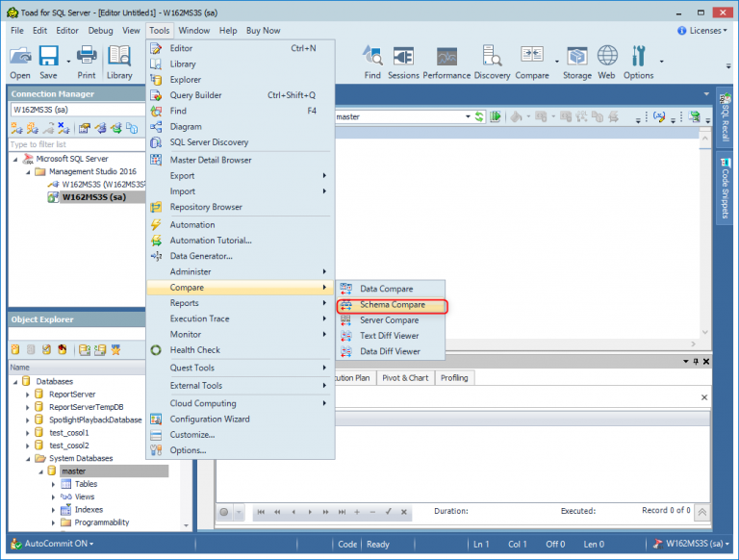Choose Query Builder from Tools menu
The width and height of the screenshot is (739, 560).
coord(195,95)
